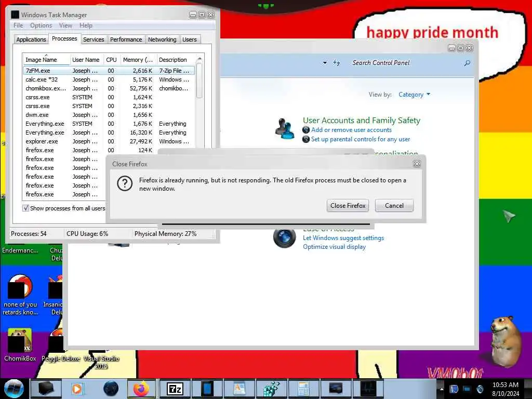Select the explorer.exe process row

pos(109,141)
